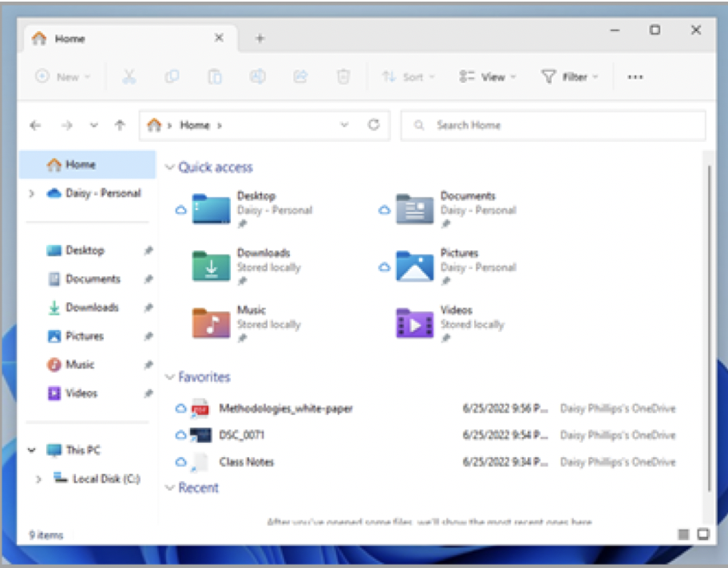Click the 9 items status text

pyautogui.click(x=46, y=535)
